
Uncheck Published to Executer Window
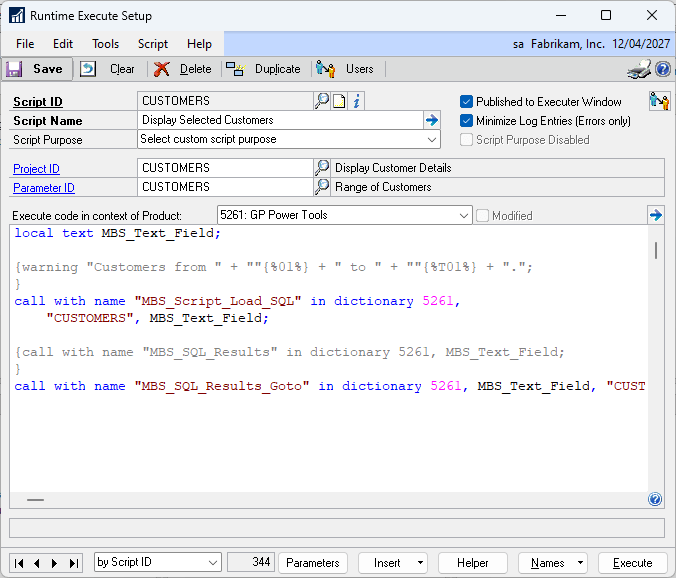(466, 102)
